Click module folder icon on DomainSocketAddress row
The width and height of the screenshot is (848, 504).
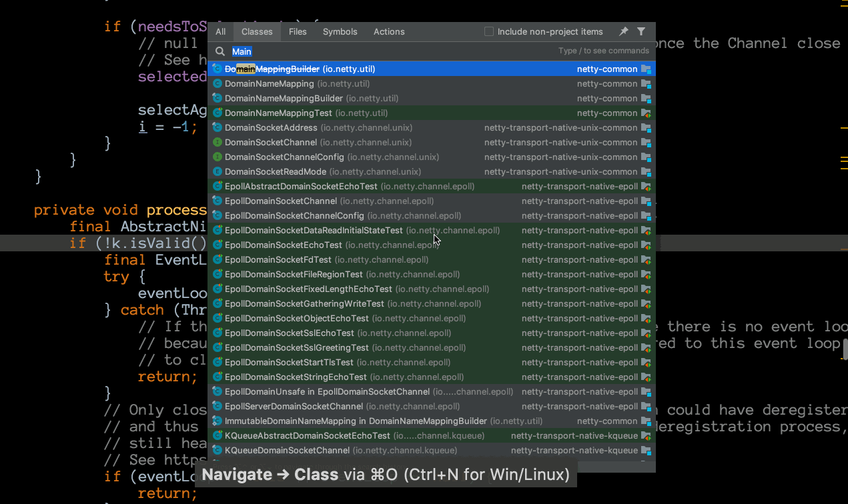[x=646, y=127]
